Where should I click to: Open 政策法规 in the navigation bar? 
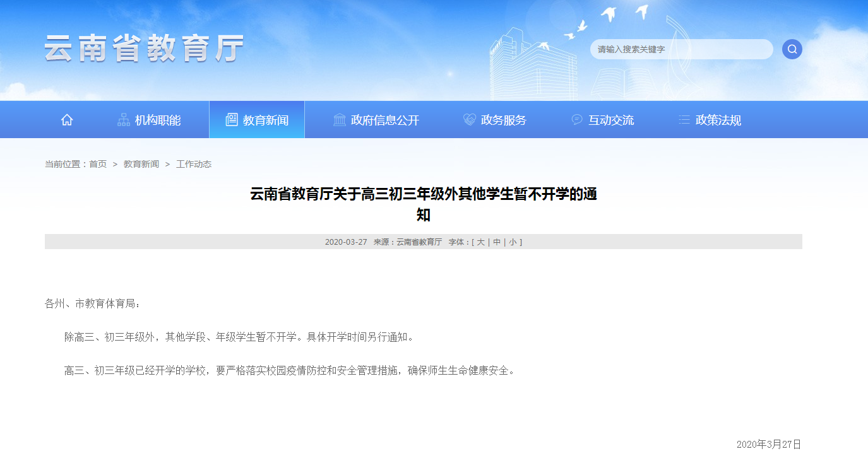point(718,120)
